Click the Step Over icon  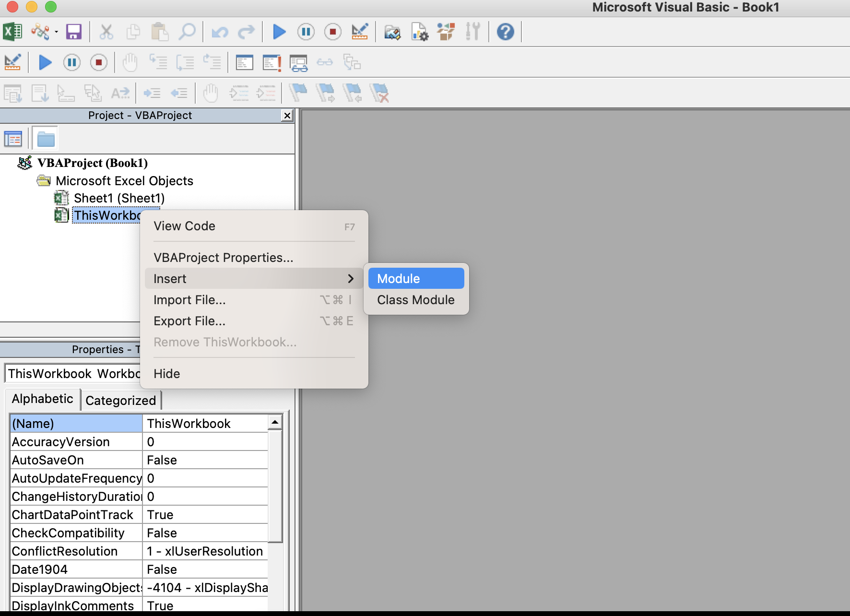185,62
